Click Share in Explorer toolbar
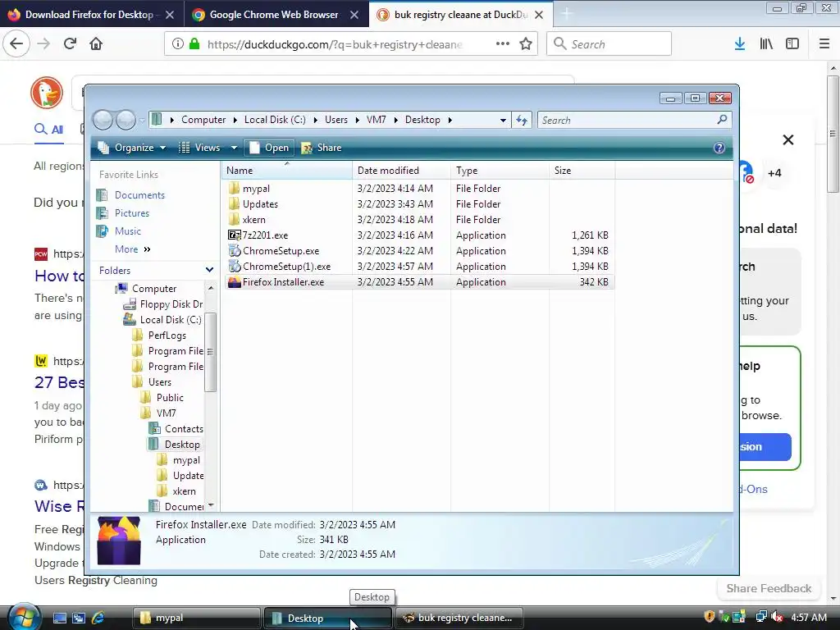Screen dimensions: 840x630 tap(322, 148)
